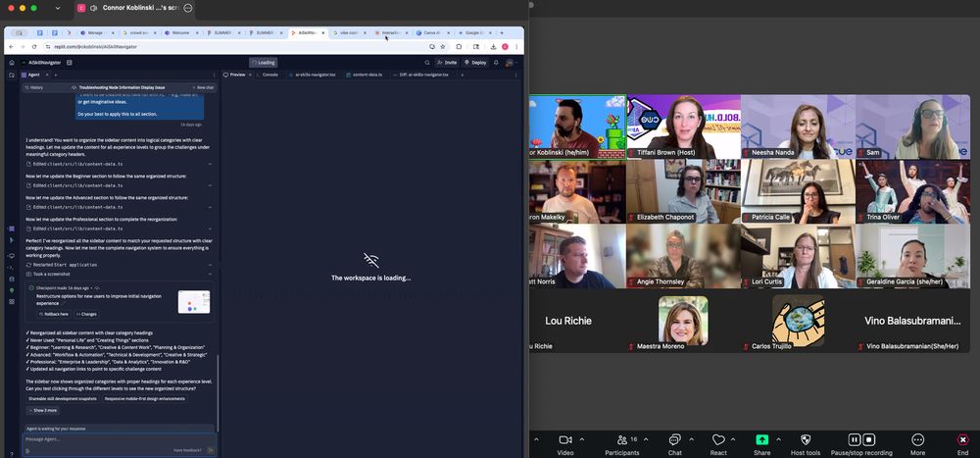Click the green Share button in Zoom
The width and height of the screenshot is (980, 458).
click(761, 443)
